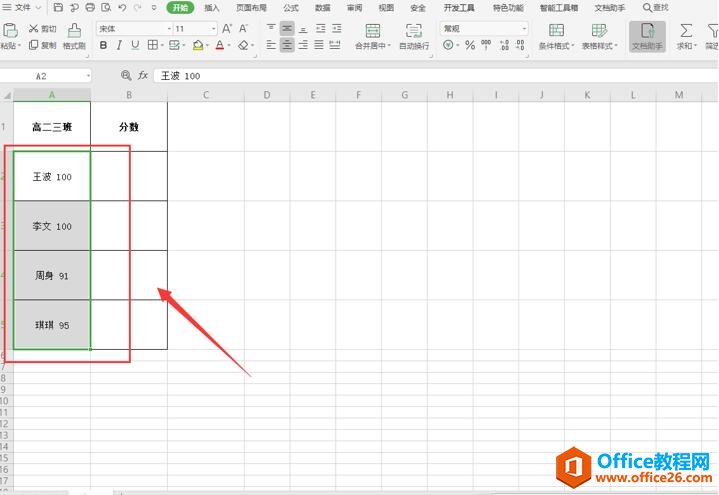Switch to the Formulas (公式) tab
The image size is (719, 495).
(x=291, y=8)
